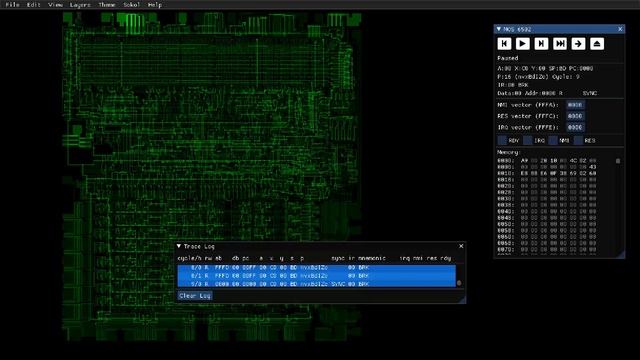Click the Memory: label
The height and width of the screenshot is (360, 640).
click(509, 152)
